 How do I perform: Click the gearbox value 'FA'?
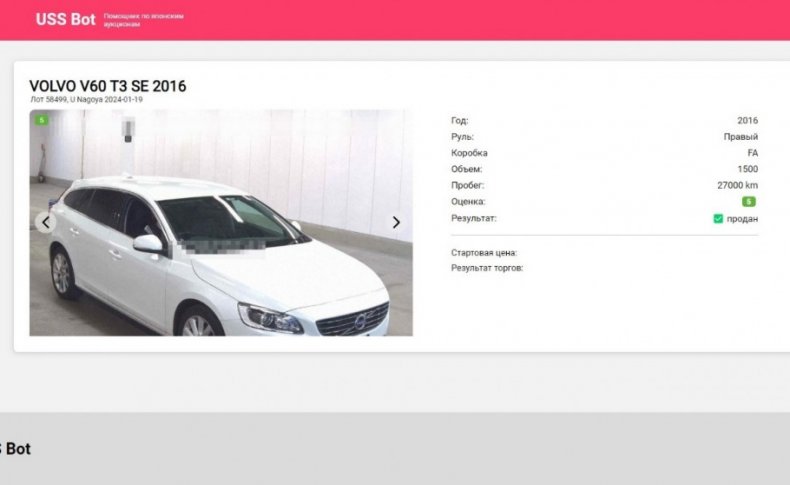click(x=753, y=153)
